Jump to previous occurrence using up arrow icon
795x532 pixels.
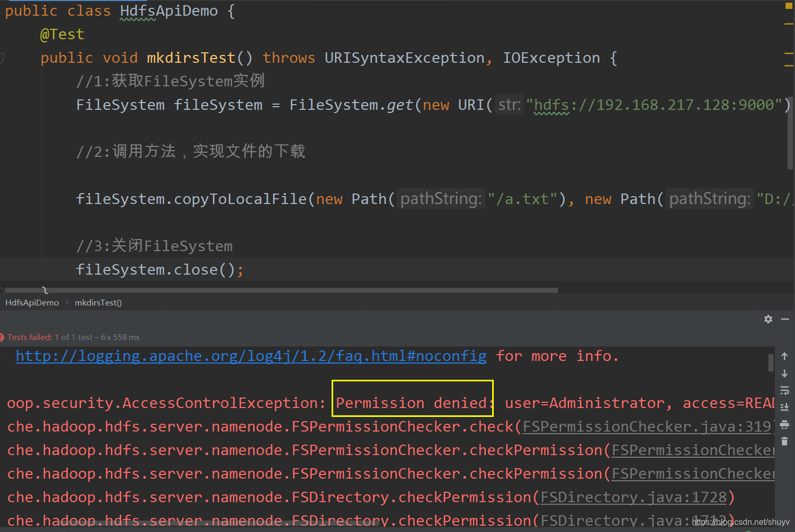785,356
